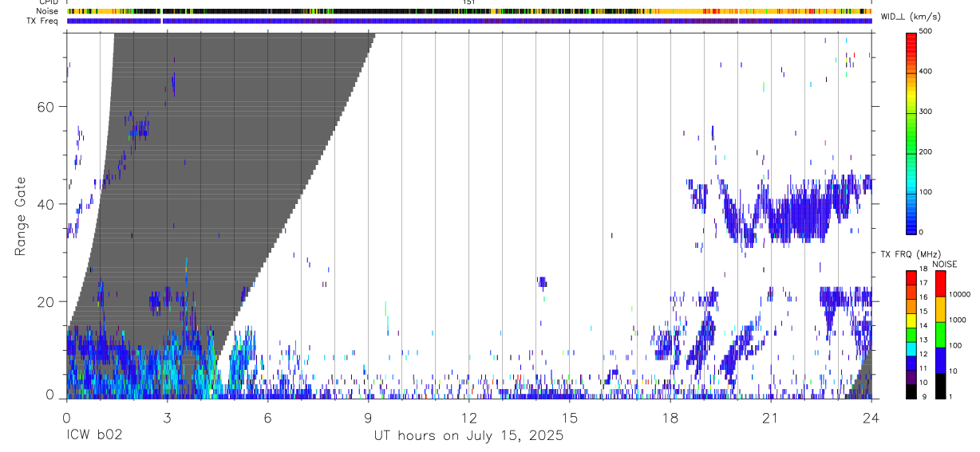Viewport: 980px width, 452px height.
Task: Click the Noise color strip above plot
Action: pyautogui.click(x=469, y=12)
